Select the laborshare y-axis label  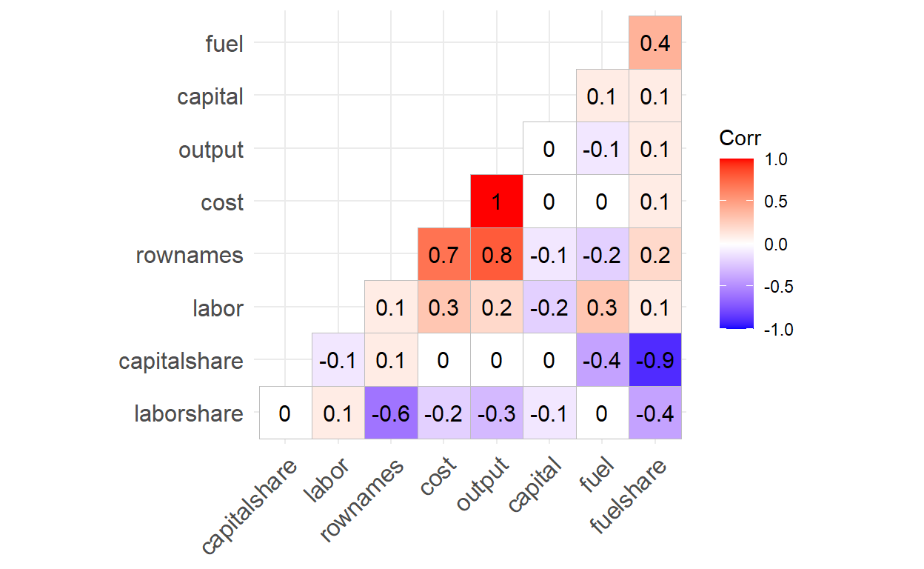point(188,413)
